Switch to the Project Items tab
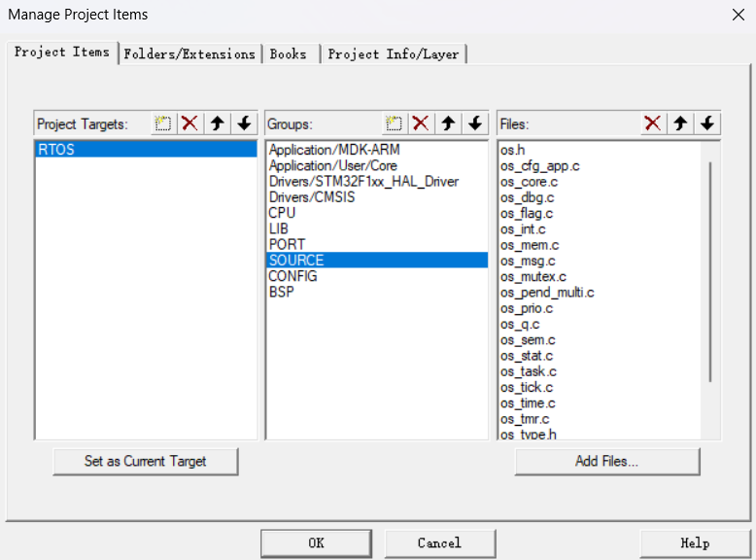Screen dimensions: 756x560 pos(62,52)
